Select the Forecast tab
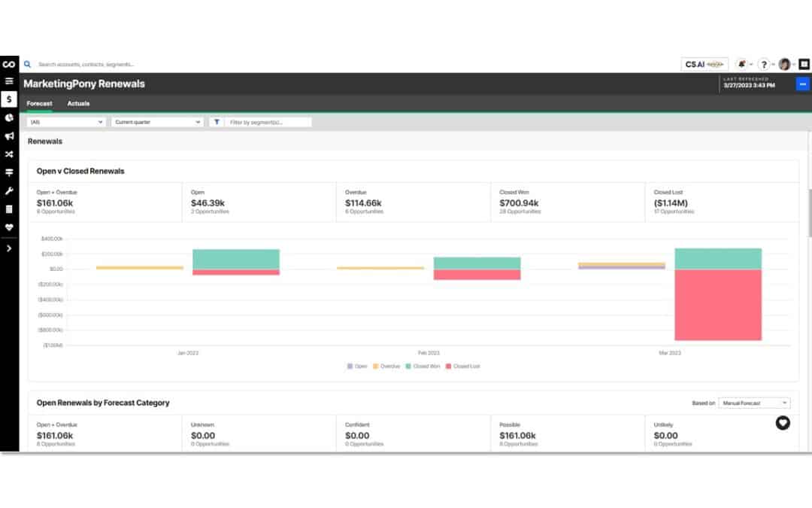The width and height of the screenshot is (812, 508). pyautogui.click(x=39, y=104)
